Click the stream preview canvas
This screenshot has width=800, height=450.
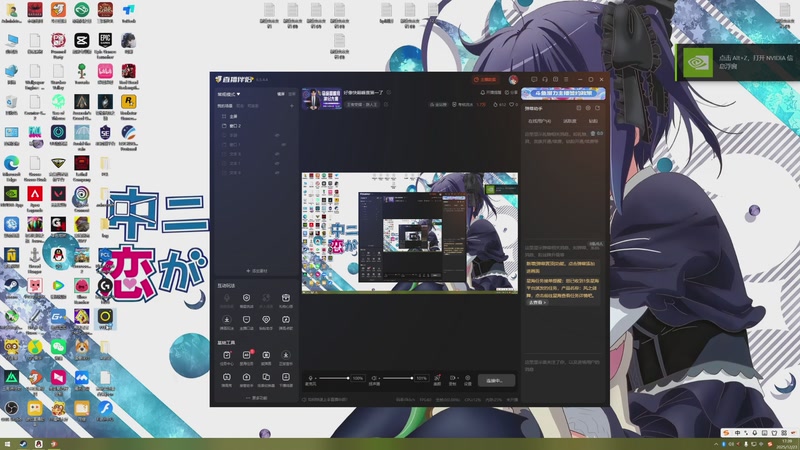click(x=410, y=233)
